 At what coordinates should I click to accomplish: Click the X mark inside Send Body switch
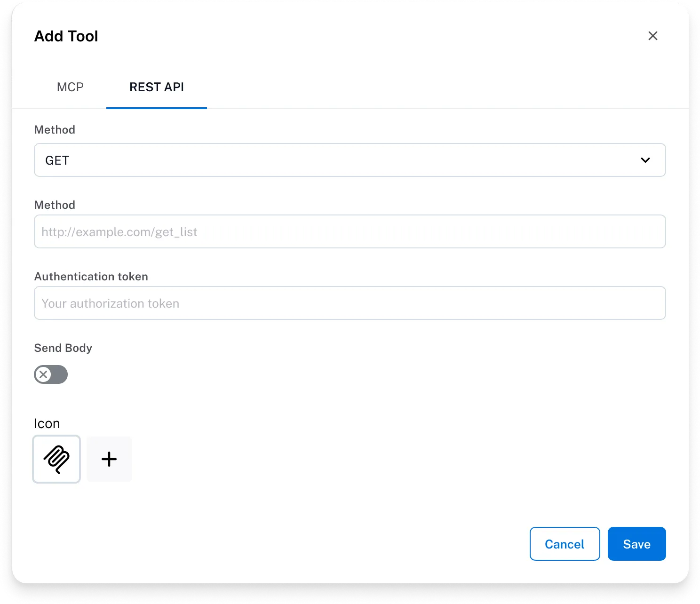[44, 374]
